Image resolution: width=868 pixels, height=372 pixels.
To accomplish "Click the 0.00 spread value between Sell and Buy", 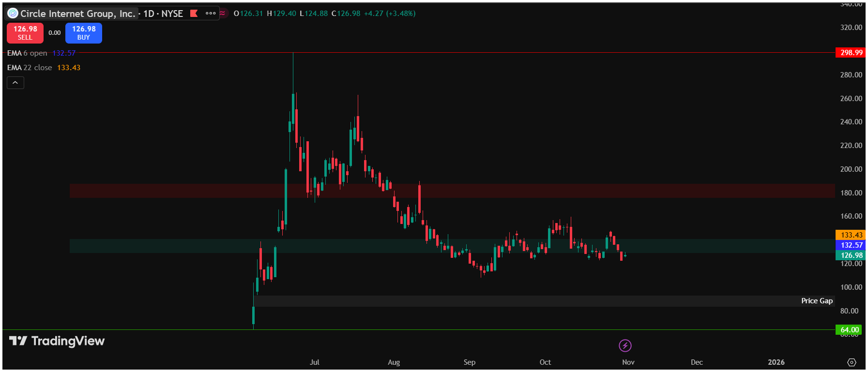I will [55, 33].
